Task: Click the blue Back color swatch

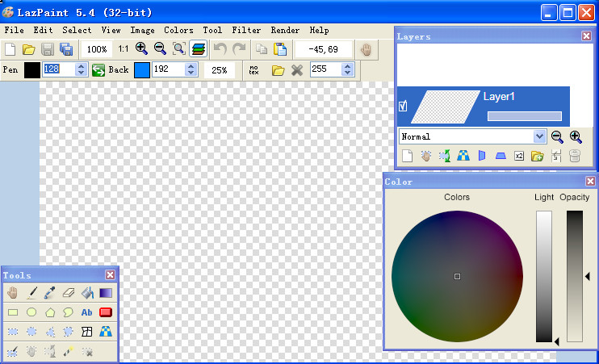Action: [x=142, y=70]
